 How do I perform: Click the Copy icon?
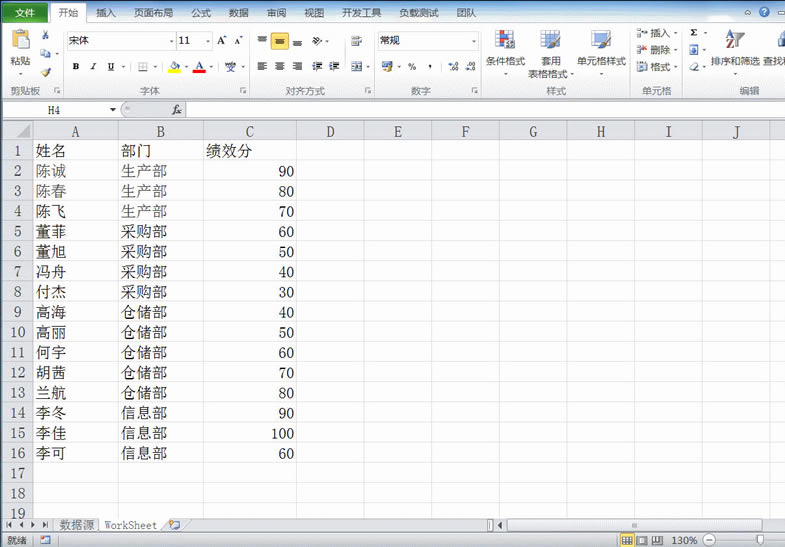(46, 54)
